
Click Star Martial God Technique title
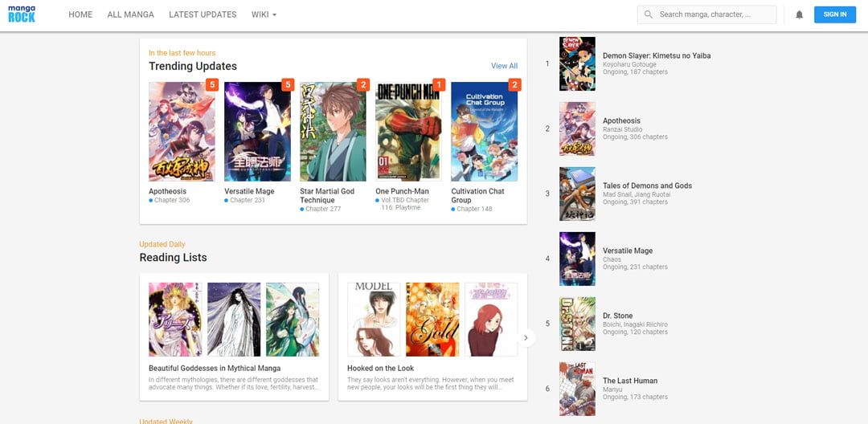[x=327, y=196]
